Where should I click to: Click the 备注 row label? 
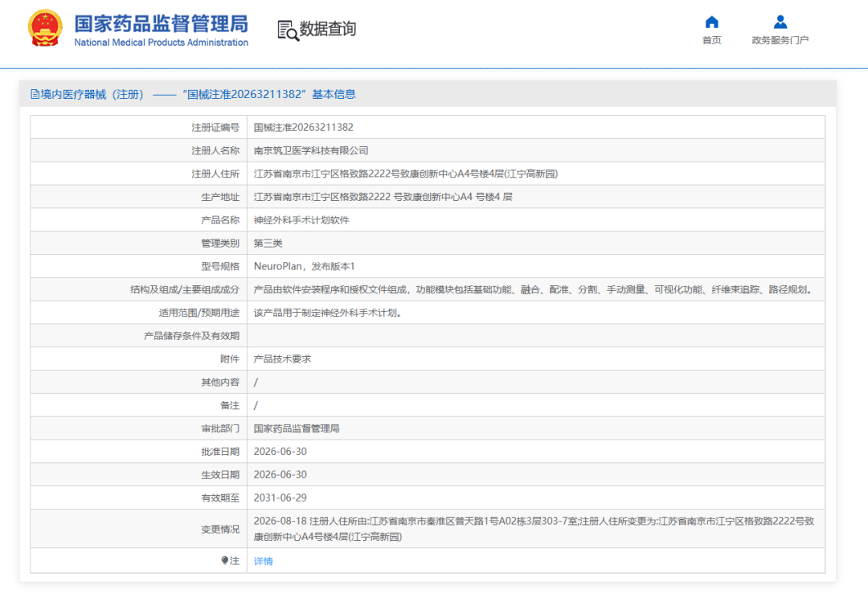[230, 406]
